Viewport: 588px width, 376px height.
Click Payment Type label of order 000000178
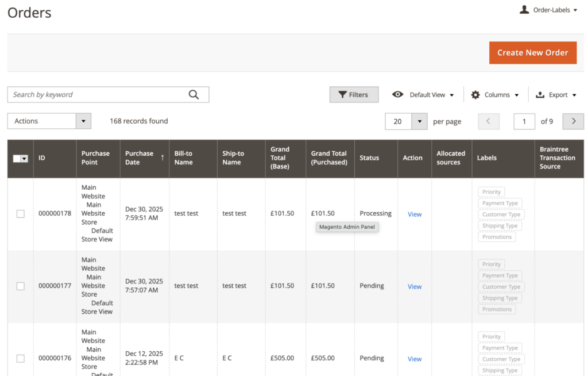[500, 203]
